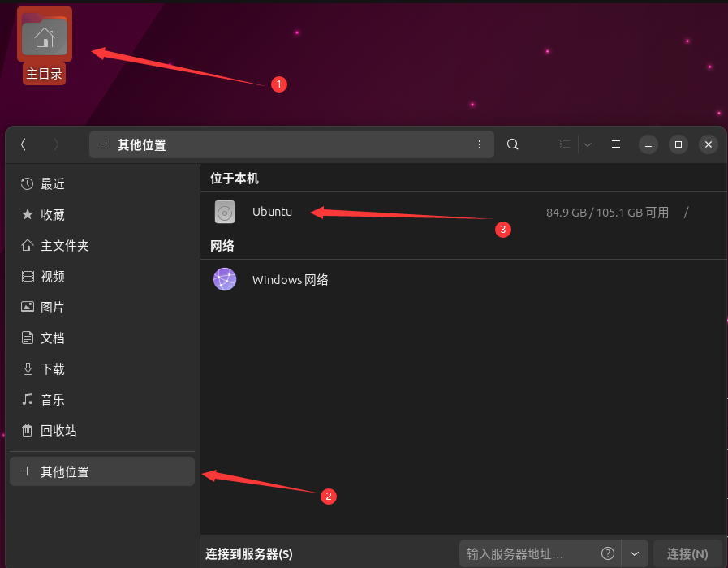Open the Ubuntu drive
Viewport: 728px width, 568px height.
click(271, 211)
